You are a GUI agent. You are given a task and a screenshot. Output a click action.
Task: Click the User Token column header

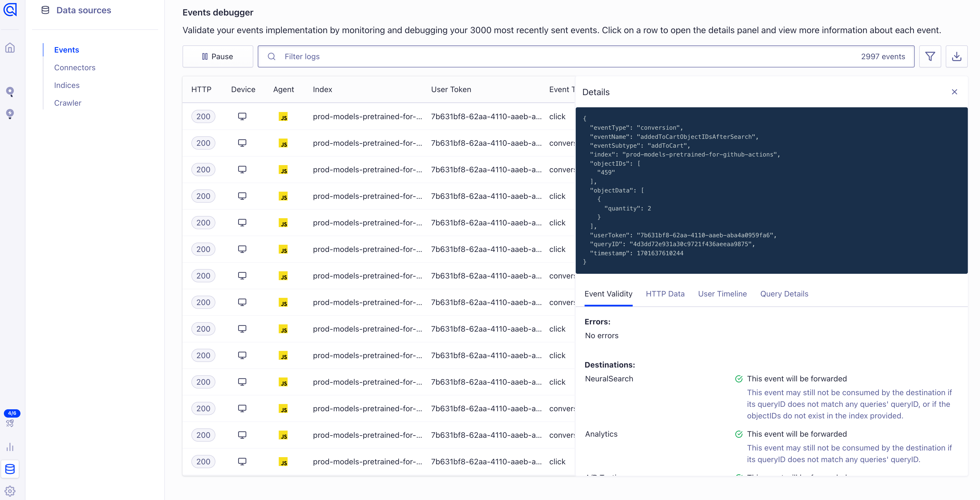451,89
